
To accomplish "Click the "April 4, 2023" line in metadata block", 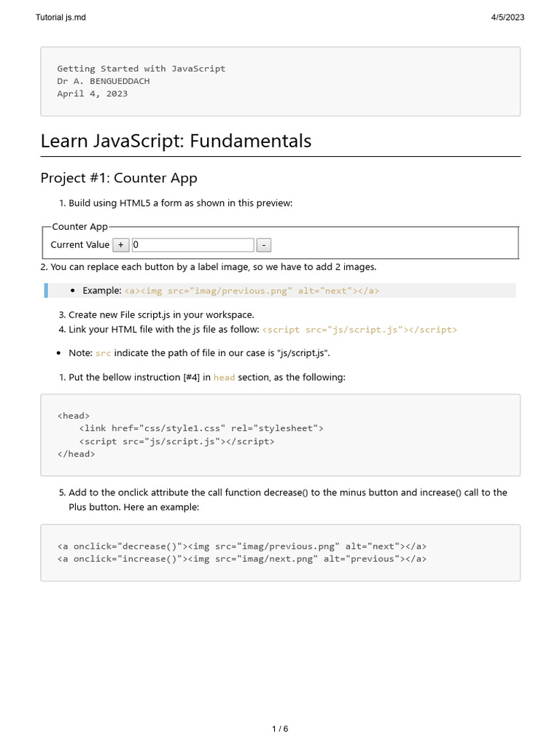I will (x=93, y=93).
